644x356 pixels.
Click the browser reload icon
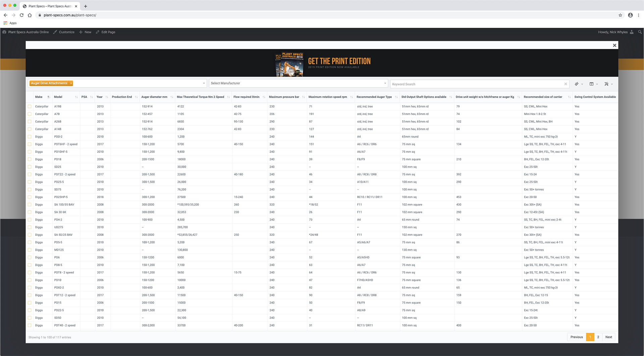coord(21,15)
